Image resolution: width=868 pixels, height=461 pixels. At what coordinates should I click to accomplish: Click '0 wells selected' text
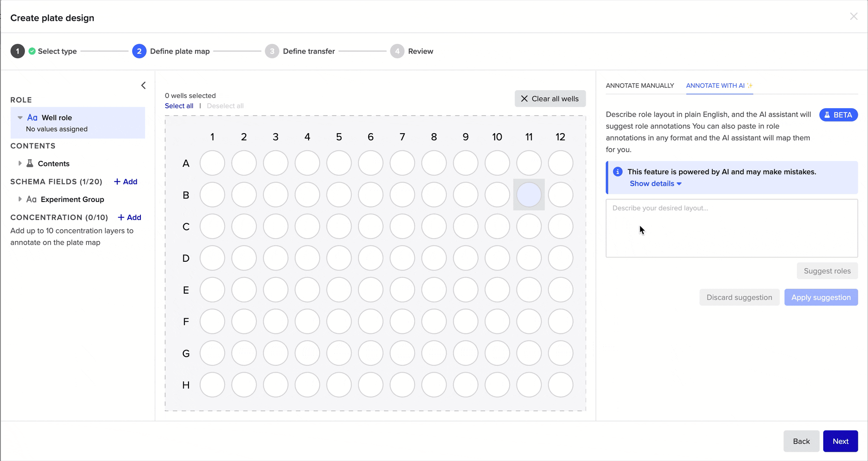pos(190,96)
